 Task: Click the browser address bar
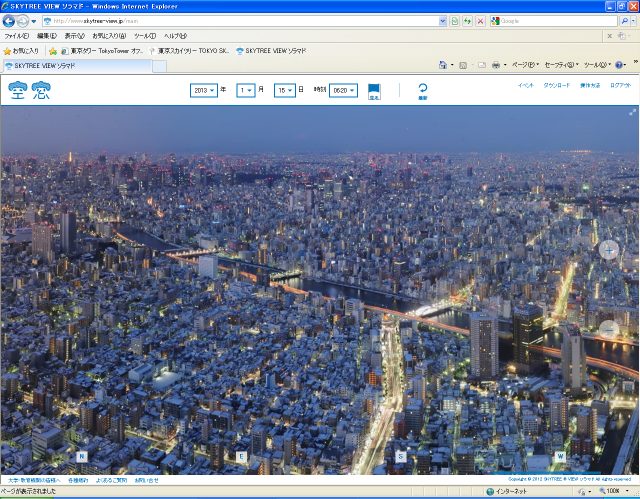[240, 20]
